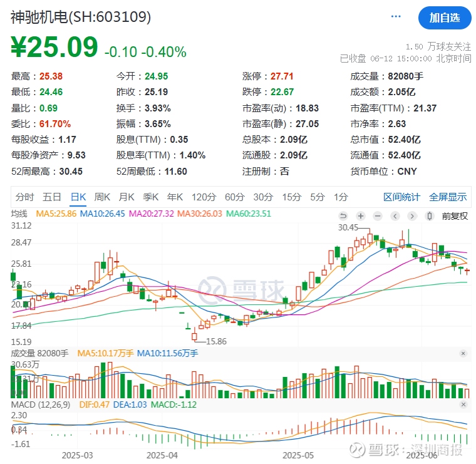Click the DIF:0.47 value label

[x=94, y=405]
